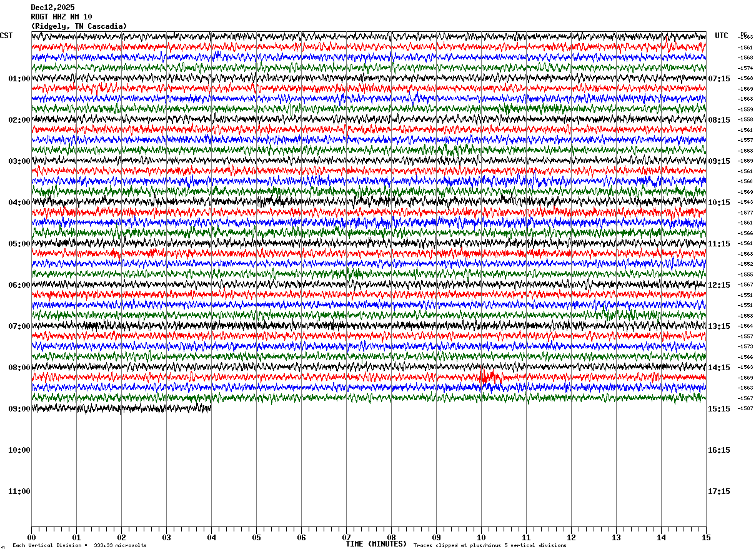Click the minute 04 axis tick label

click(x=211, y=537)
